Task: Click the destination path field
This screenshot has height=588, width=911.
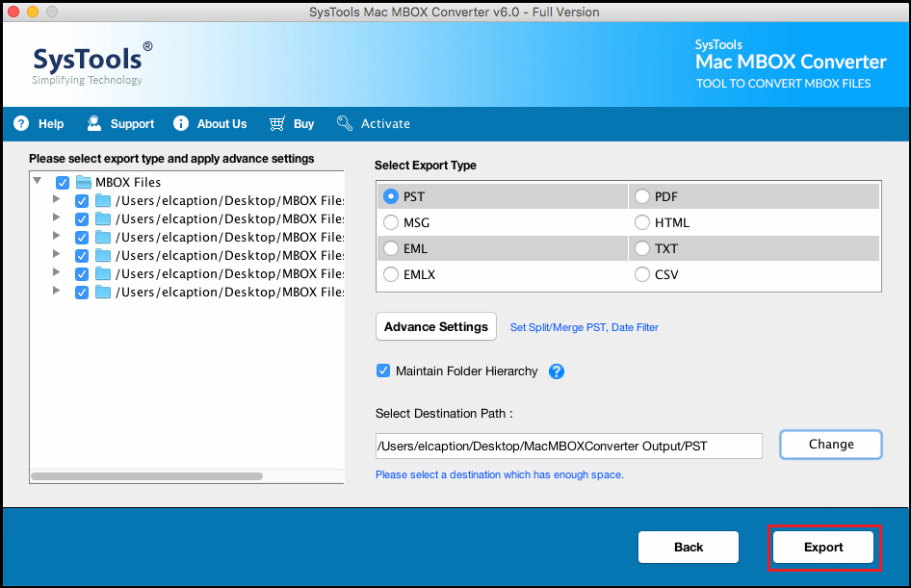Action: click(x=569, y=446)
